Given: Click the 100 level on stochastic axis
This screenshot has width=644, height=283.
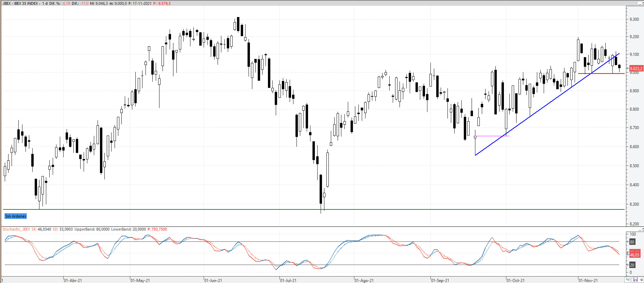Looking at the screenshot, I should coord(633,234).
